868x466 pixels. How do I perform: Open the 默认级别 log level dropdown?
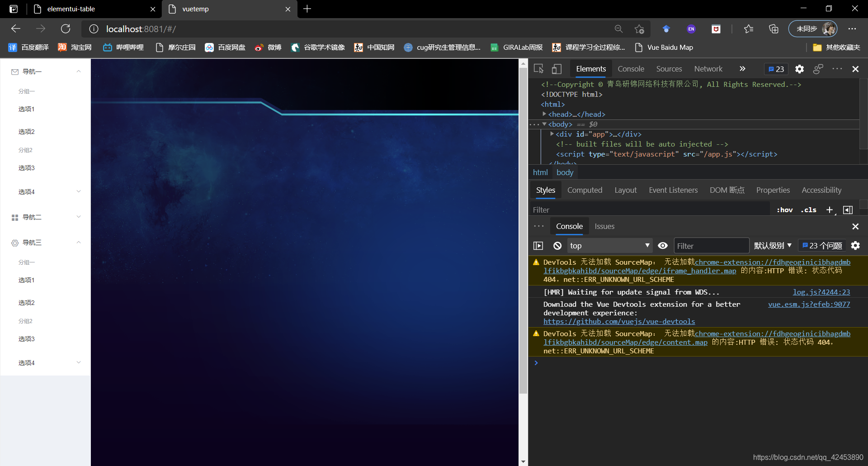coord(773,246)
